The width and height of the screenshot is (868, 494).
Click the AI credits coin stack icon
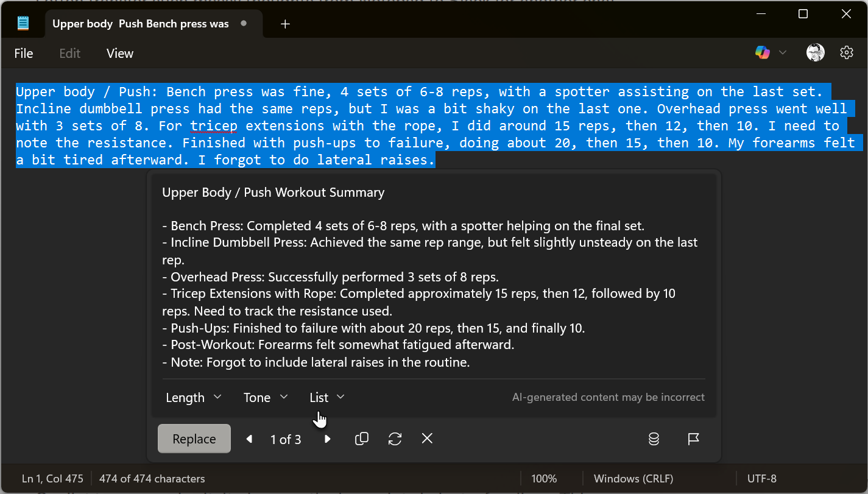654,439
